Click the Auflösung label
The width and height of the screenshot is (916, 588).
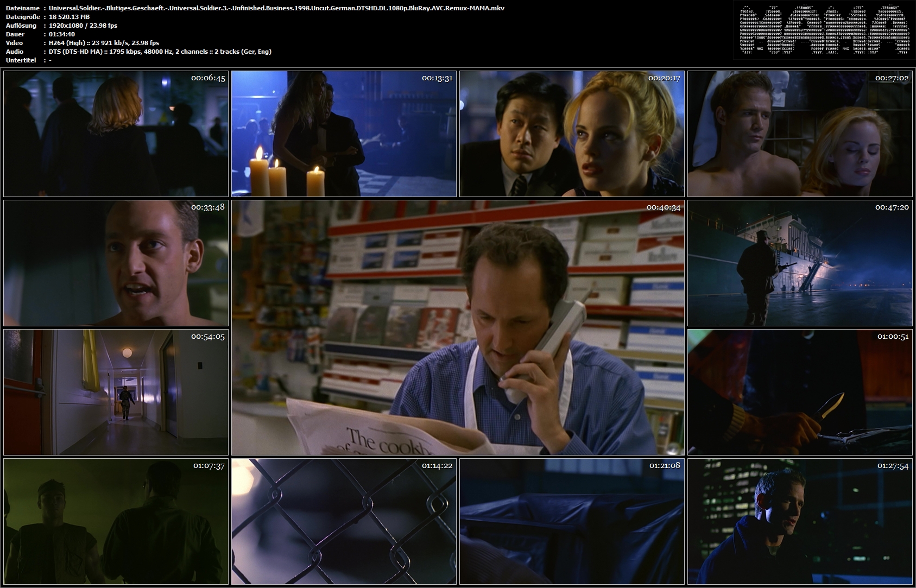[x=21, y=26]
